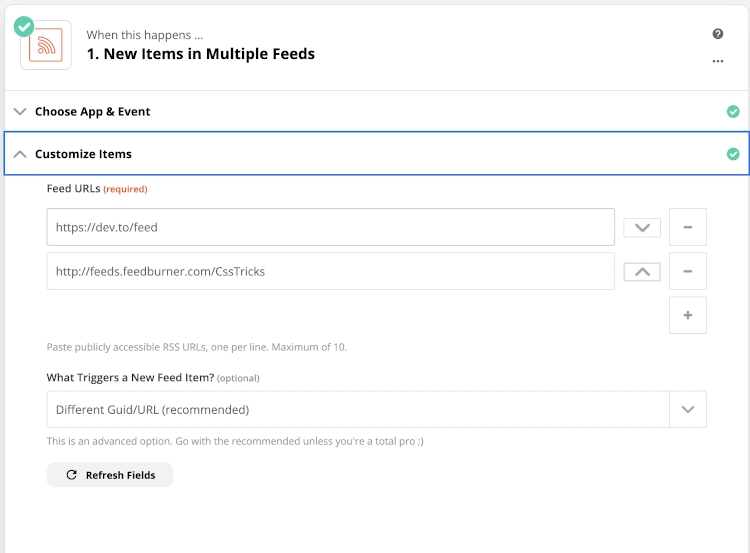Viewport: 750px width, 553px height.
Task: Open the help question mark icon
Action: click(717, 34)
